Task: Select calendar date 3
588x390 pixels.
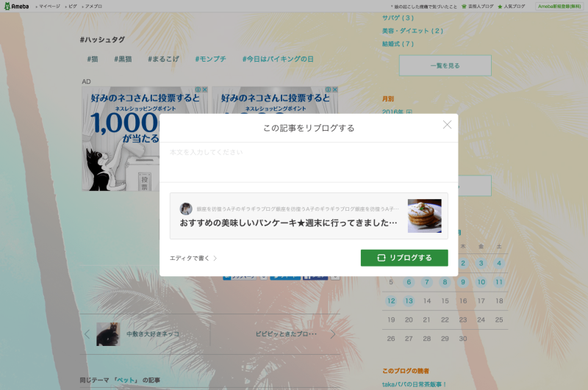Action: (481, 263)
